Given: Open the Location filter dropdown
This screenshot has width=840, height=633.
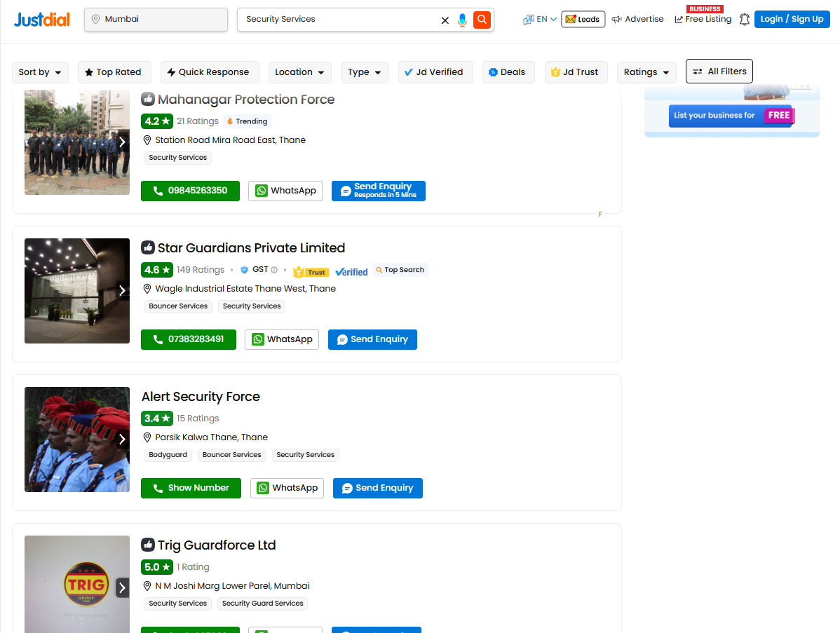Looking at the screenshot, I should click(x=299, y=72).
